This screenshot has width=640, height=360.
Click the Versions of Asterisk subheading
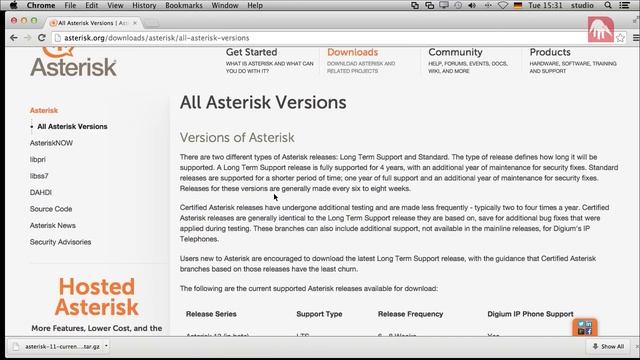[237, 138]
